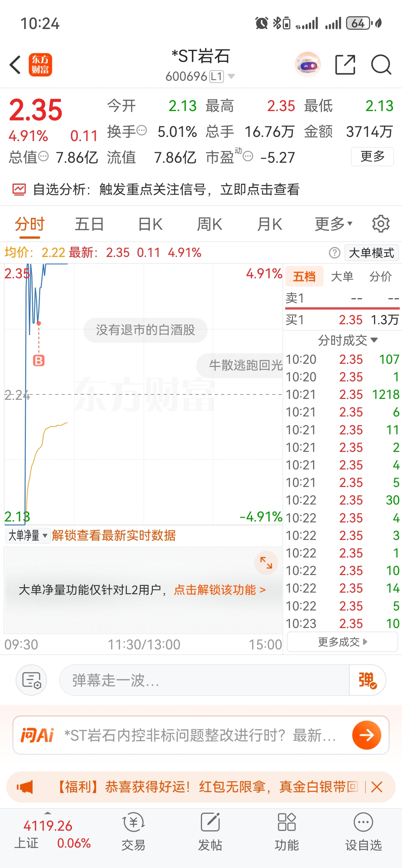Expand the 更多 chart period dropdown
The image size is (402, 868).
(334, 224)
